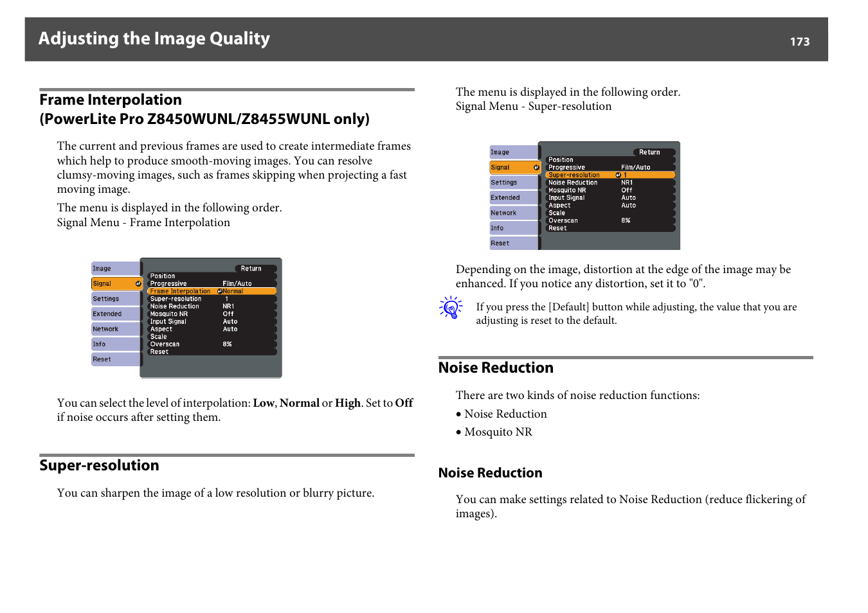This screenshot has height=613, width=868.
Task: Choose Info tab in the right menu screenshot
Action: 514,228
